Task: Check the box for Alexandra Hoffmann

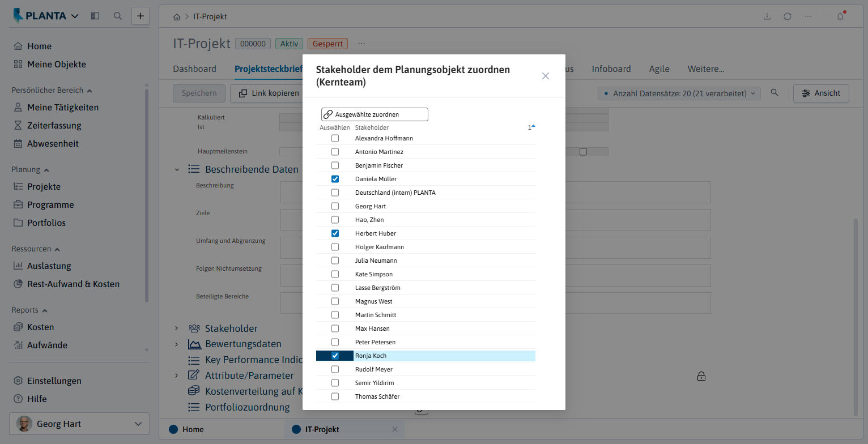Action: click(335, 138)
